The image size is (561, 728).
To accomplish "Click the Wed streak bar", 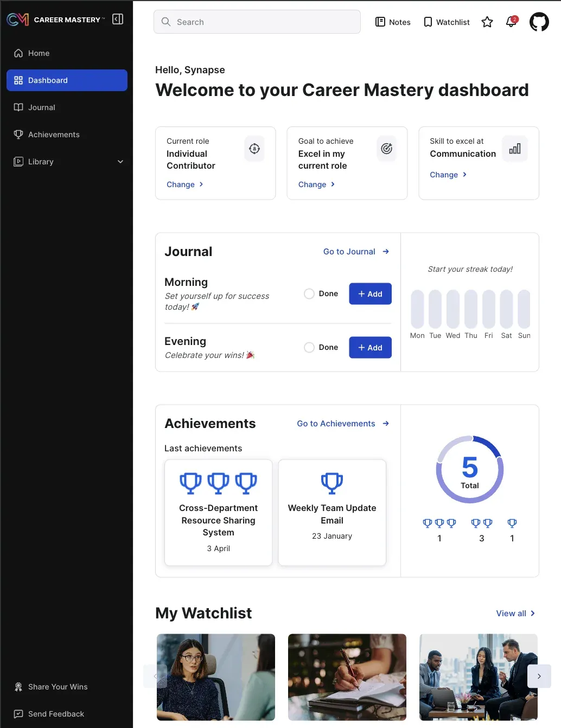I will (453, 309).
